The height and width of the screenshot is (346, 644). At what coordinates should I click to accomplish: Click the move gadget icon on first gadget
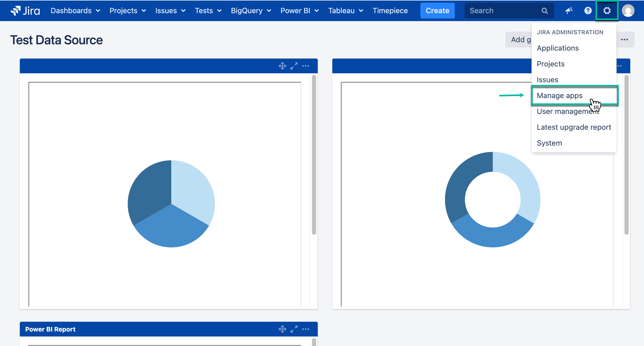click(x=282, y=66)
